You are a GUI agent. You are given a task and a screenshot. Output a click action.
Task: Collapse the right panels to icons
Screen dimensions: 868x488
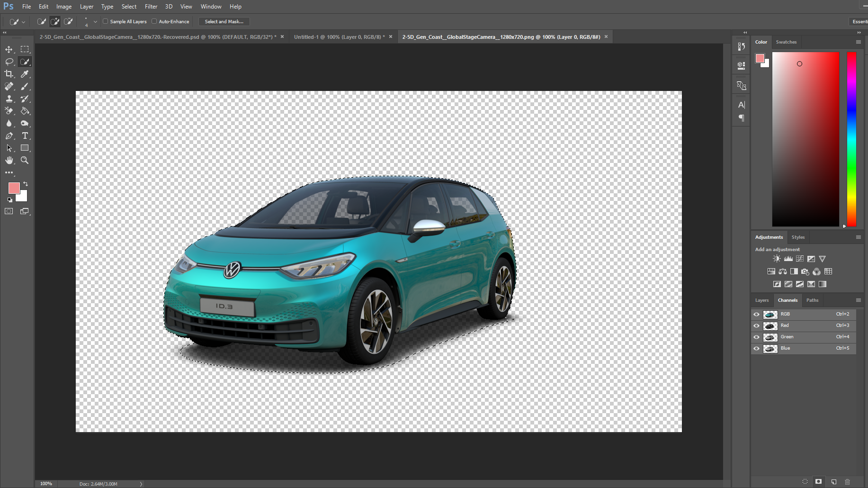tap(859, 33)
